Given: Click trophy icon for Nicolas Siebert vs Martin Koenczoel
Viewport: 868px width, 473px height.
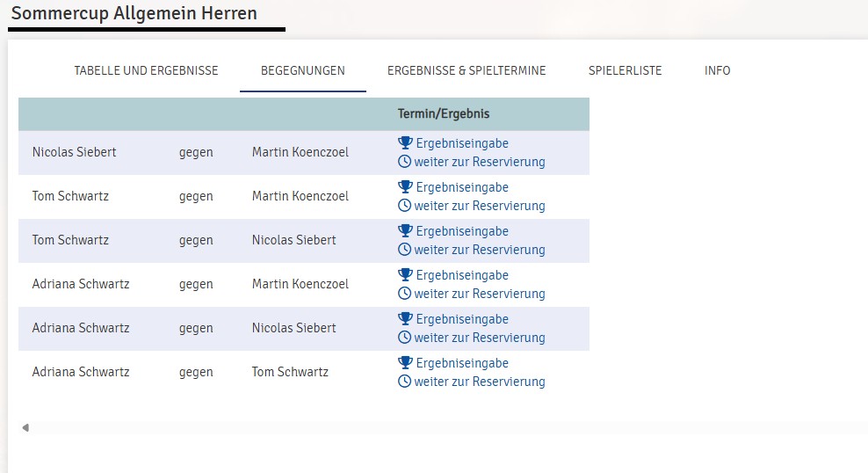Looking at the screenshot, I should [405, 143].
